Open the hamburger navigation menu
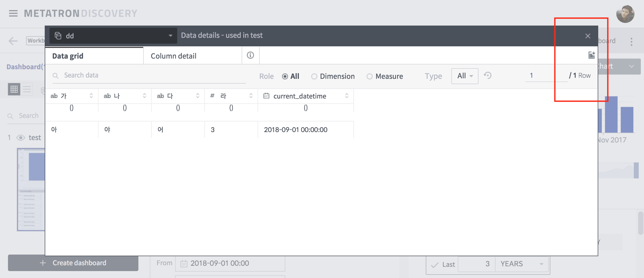Screen dimensions: 644x278 [13, 13]
